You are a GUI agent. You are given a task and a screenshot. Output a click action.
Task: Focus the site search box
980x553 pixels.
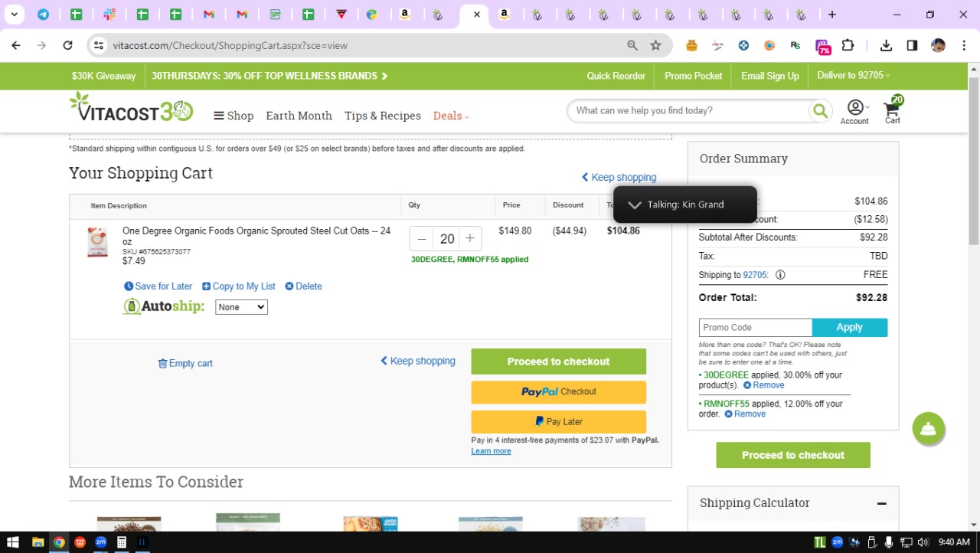click(x=689, y=111)
